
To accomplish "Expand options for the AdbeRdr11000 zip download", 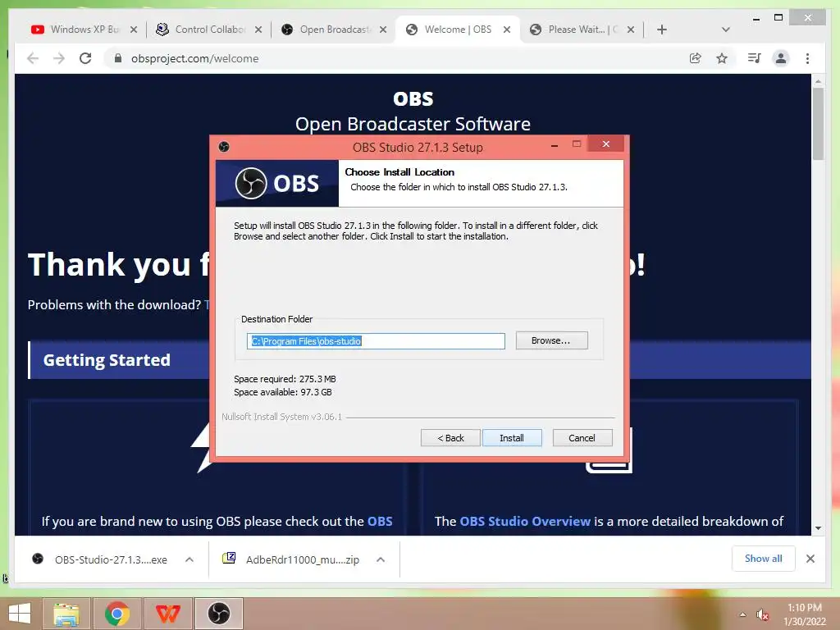I will [381, 559].
